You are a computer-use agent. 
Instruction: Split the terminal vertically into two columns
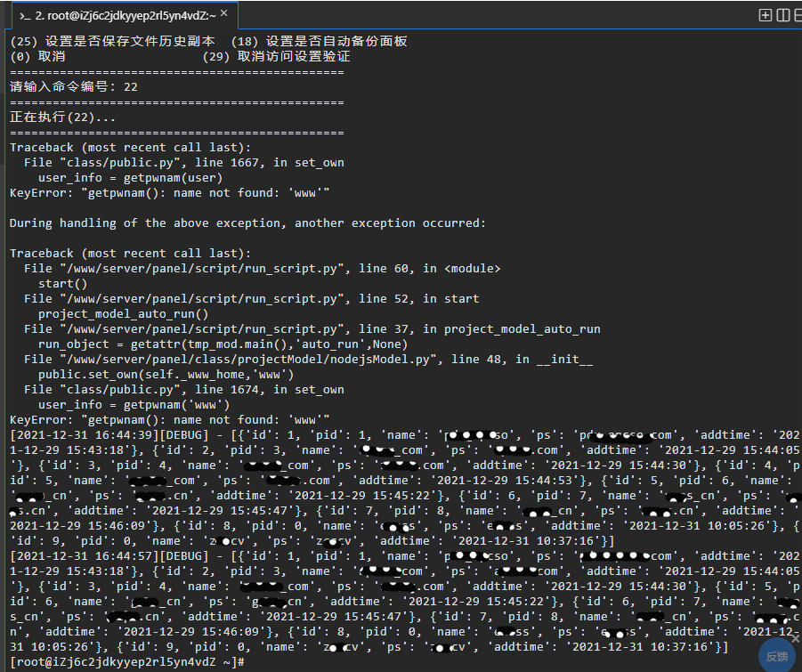coord(782,15)
